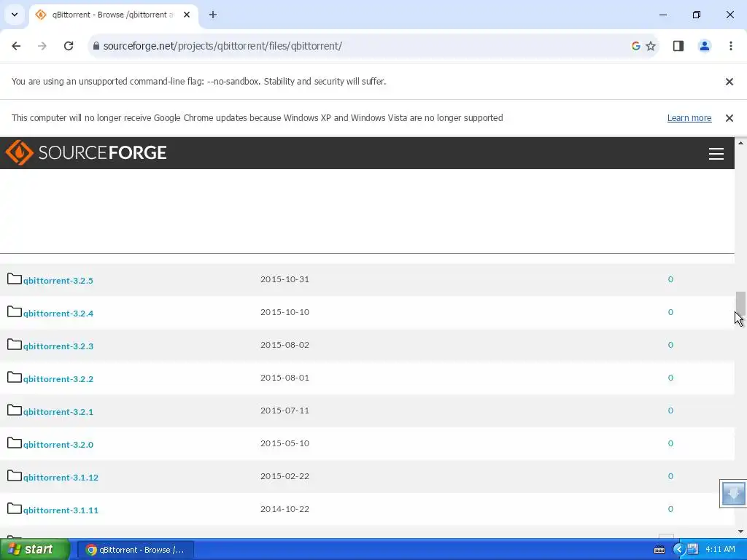Image resolution: width=747 pixels, height=560 pixels.
Task: Open the qbittorrent-3.2.0 folder link
Action: pos(58,445)
